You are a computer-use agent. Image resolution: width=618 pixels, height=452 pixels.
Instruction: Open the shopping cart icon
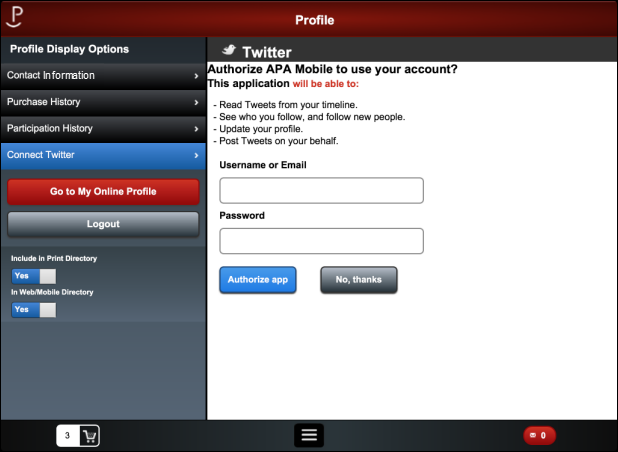89,435
